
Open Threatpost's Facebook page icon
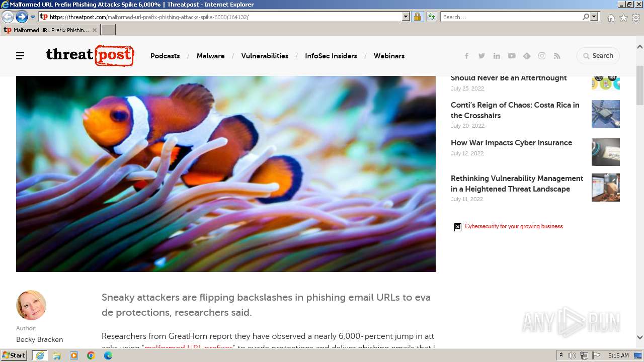[x=466, y=56]
